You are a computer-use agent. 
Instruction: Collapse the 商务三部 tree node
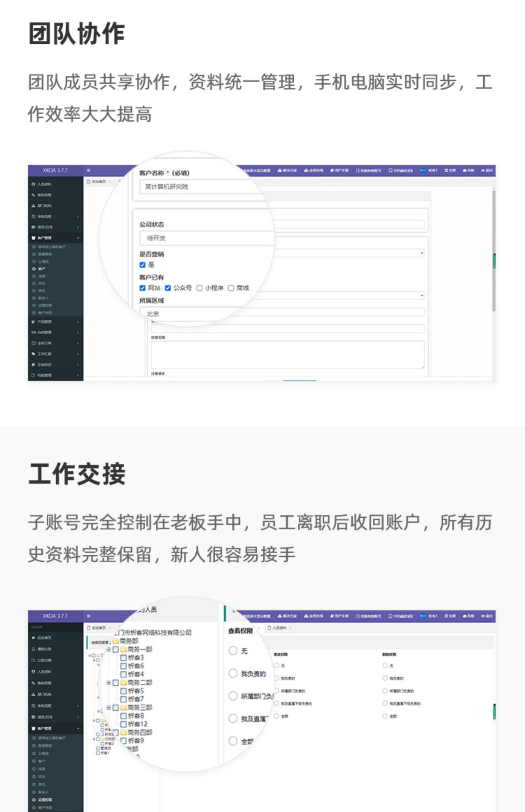(x=109, y=707)
